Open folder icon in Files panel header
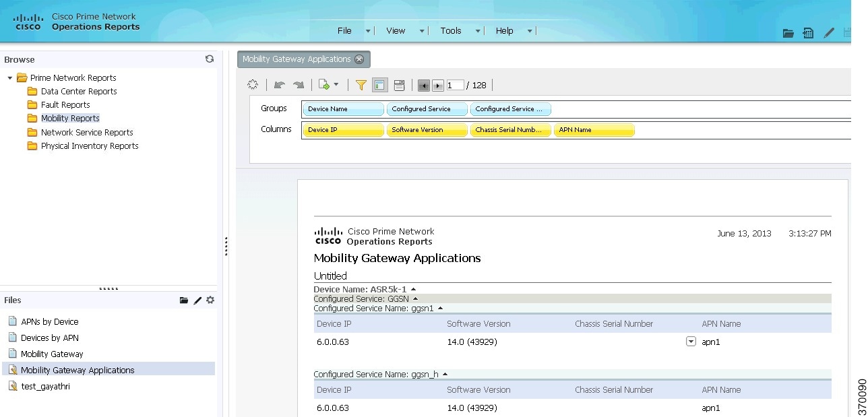This screenshot has height=417, width=868. [x=184, y=300]
